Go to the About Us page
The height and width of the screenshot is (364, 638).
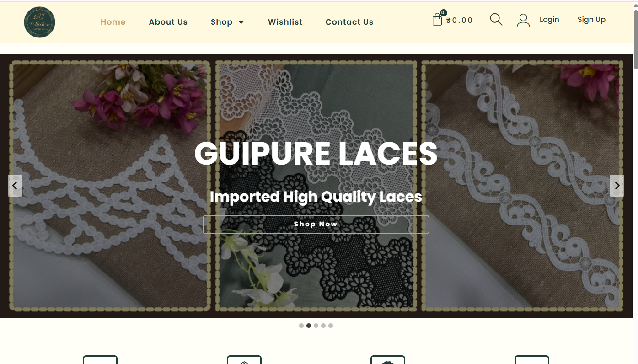tap(168, 22)
